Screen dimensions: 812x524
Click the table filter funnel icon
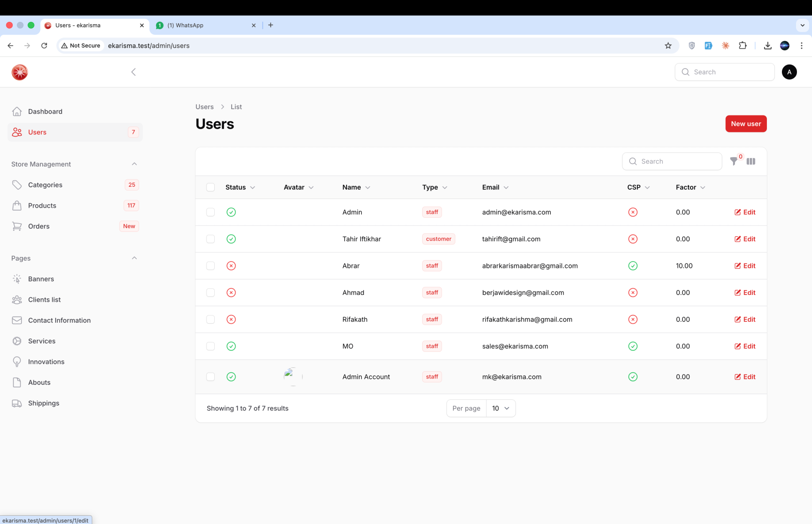point(734,162)
